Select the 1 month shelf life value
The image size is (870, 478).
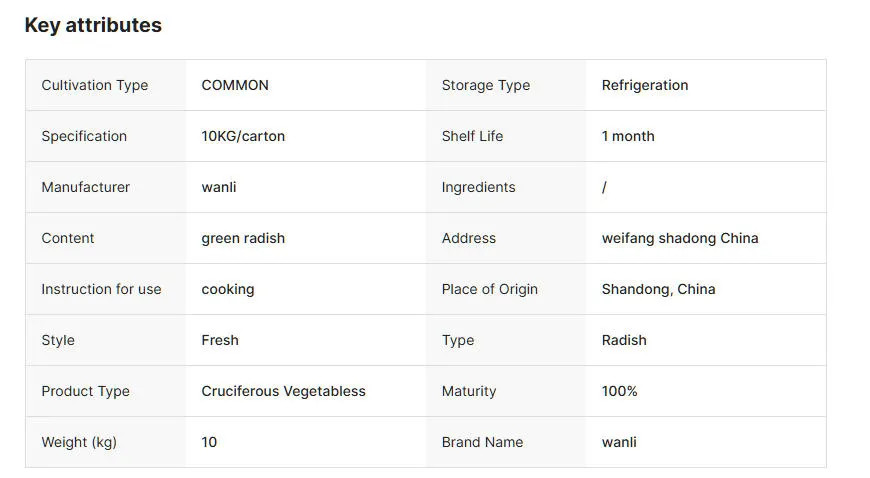[628, 136]
